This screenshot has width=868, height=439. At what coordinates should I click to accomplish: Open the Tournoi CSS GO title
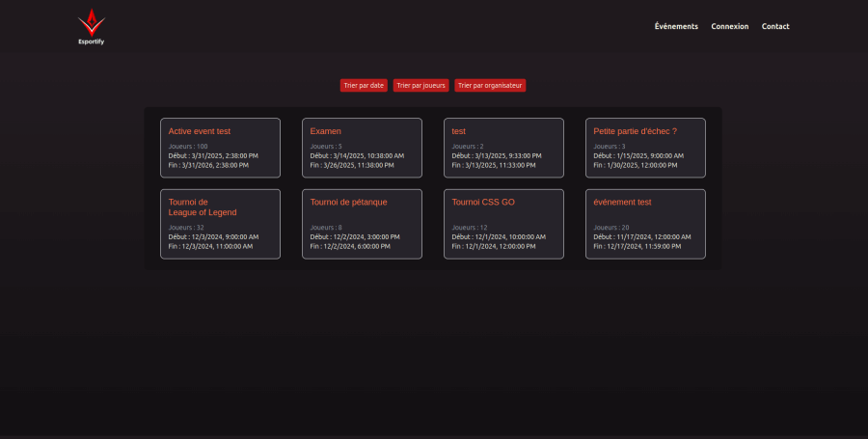483,202
